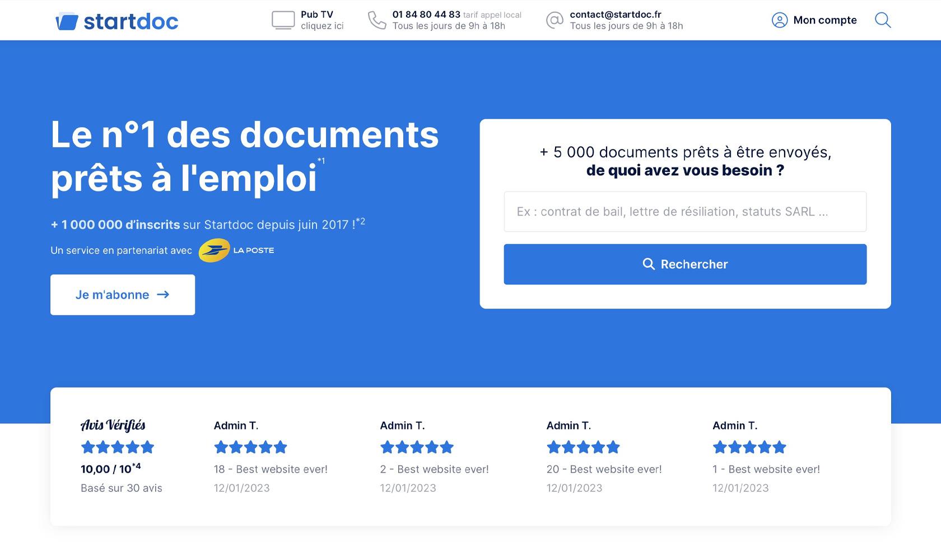The height and width of the screenshot is (560, 941).
Task: Click 'tarif appel local' text
Action: 492,15
